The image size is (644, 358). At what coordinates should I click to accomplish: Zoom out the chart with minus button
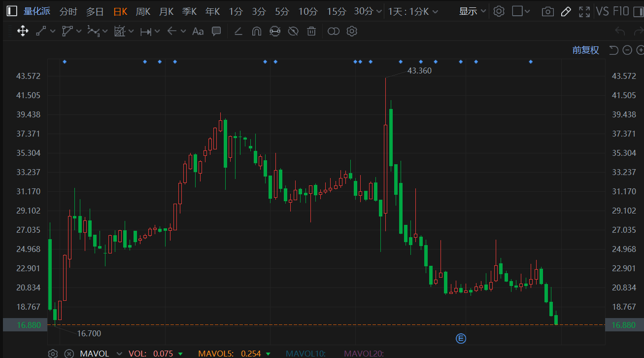point(627,50)
